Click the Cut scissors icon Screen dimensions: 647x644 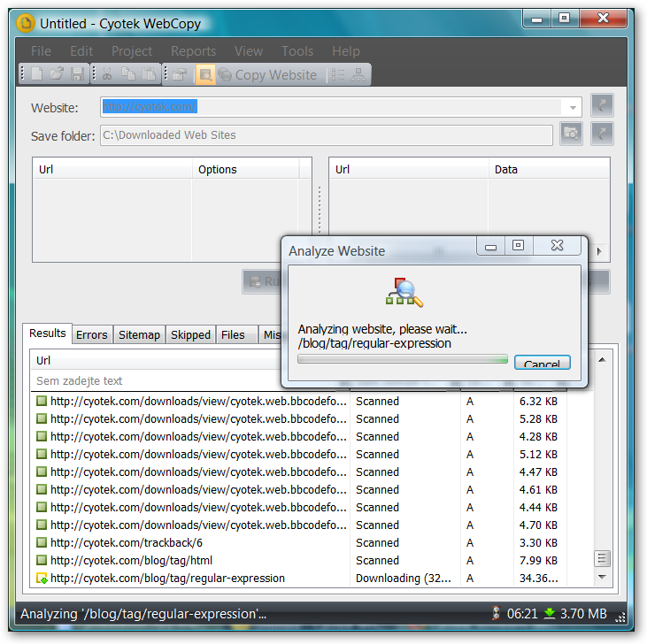107,74
